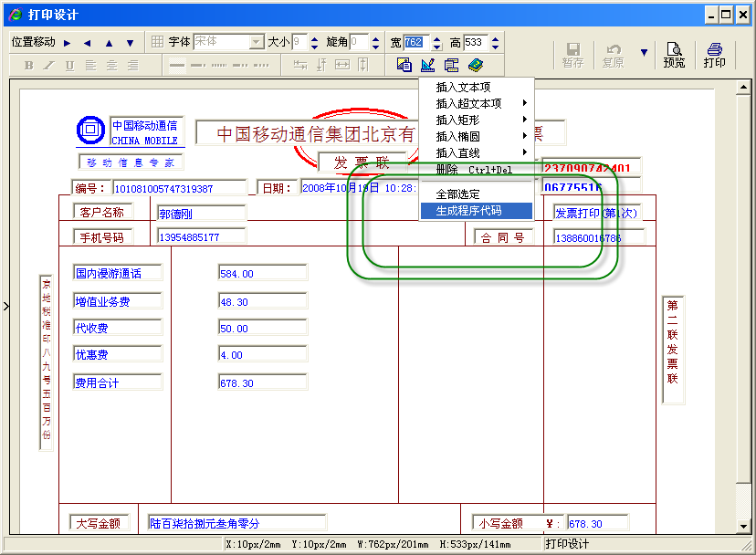Expand the 插入直线 submenu
Viewport: 756px width, 555px height.
point(477,152)
